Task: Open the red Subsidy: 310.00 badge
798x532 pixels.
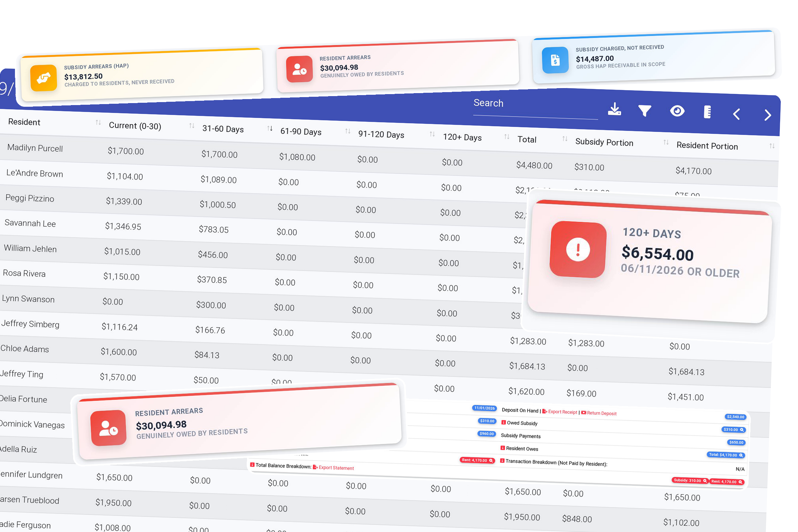Action: [x=690, y=481]
